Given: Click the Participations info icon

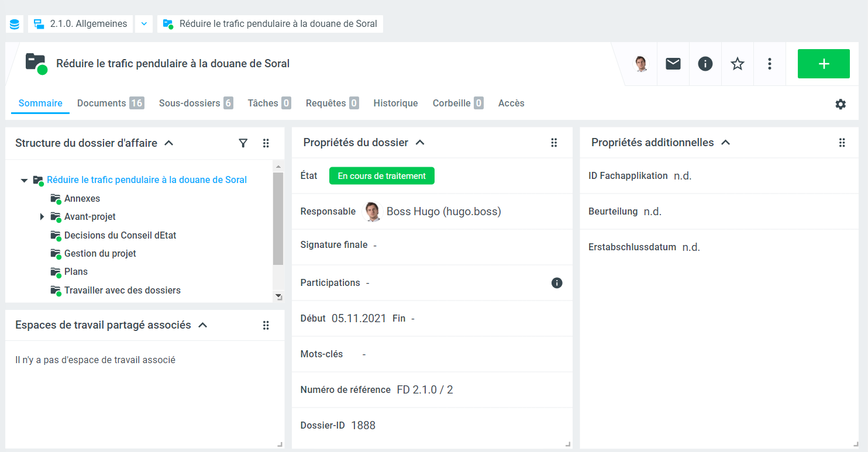Looking at the screenshot, I should 557,283.
